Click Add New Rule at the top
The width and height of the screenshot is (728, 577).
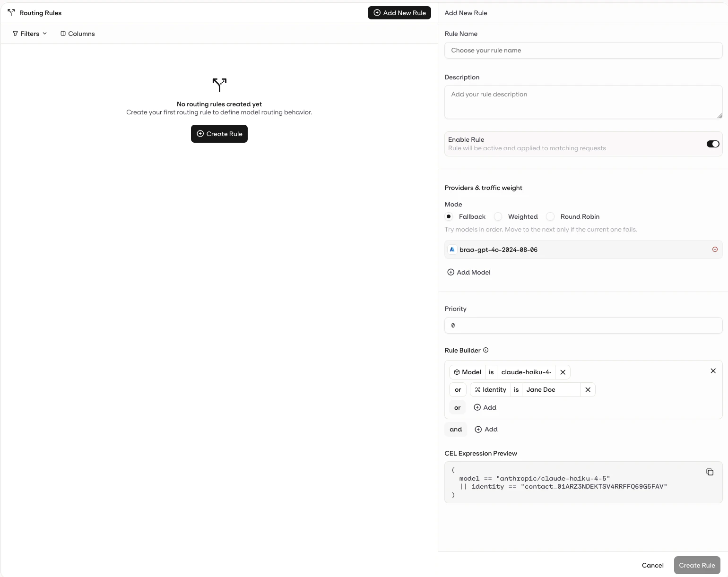(399, 13)
